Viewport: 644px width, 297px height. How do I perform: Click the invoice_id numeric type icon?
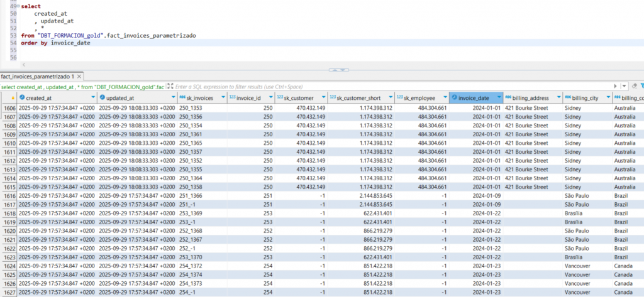[231, 98]
